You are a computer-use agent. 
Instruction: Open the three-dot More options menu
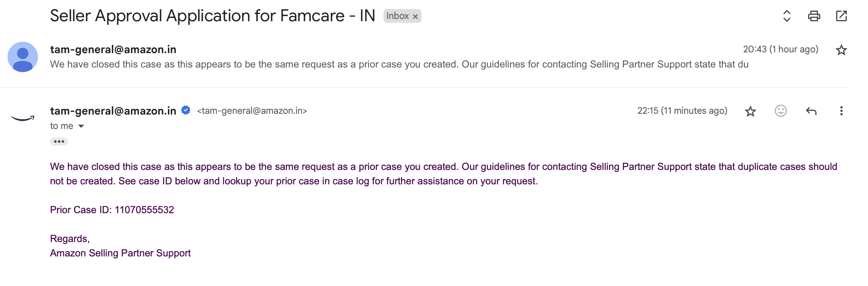(841, 111)
